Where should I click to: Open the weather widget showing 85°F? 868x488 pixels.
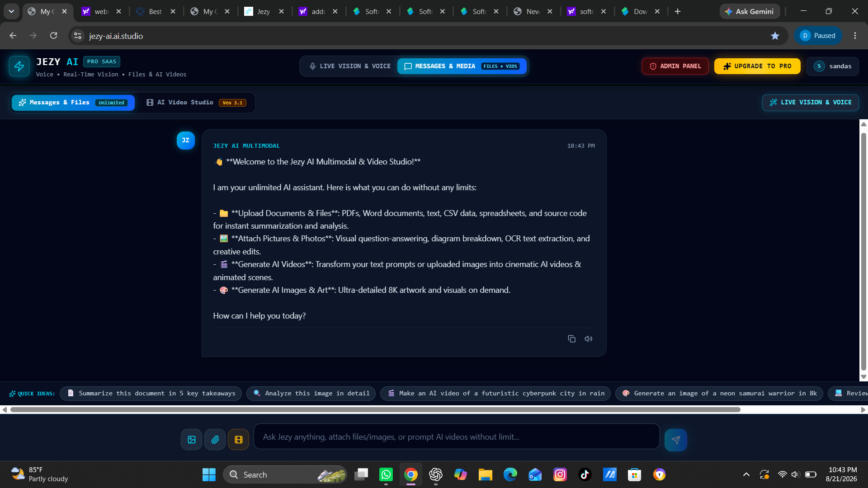pyautogui.click(x=40, y=474)
